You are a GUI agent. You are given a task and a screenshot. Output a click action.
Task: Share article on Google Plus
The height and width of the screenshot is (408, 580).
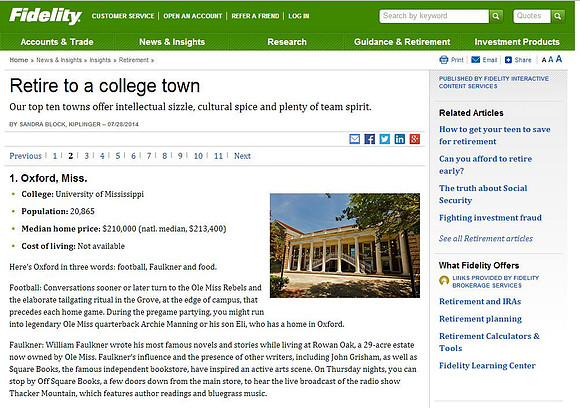tap(415, 139)
